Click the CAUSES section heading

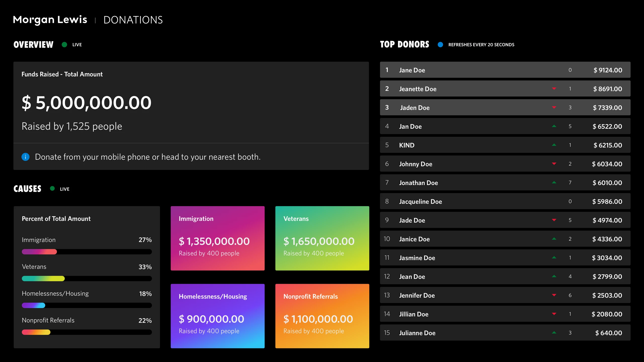(27, 189)
